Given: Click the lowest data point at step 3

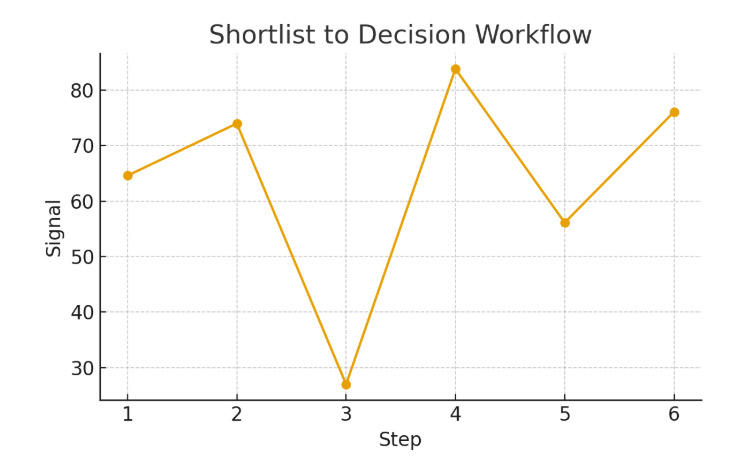Looking at the screenshot, I should 346,384.
